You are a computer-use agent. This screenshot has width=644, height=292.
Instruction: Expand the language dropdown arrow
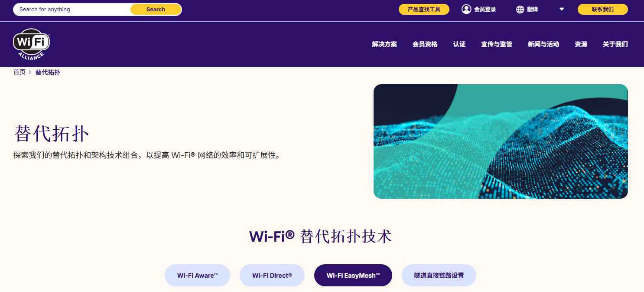click(x=562, y=9)
